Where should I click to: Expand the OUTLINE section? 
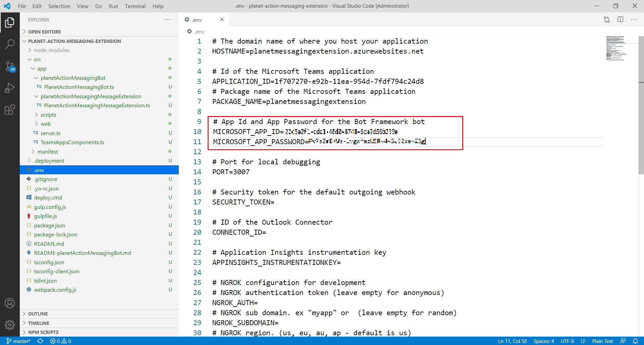[x=38, y=314]
